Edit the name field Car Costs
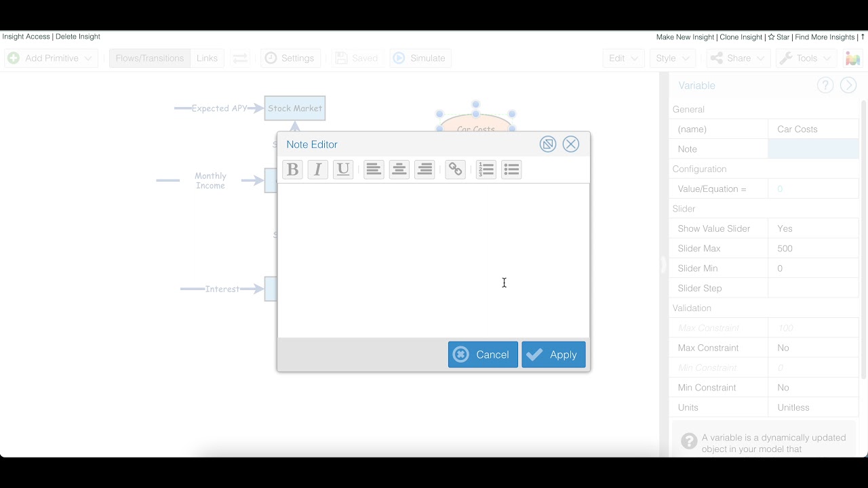Image resolution: width=868 pixels, height=488 pixels. (x=813, y=129)
